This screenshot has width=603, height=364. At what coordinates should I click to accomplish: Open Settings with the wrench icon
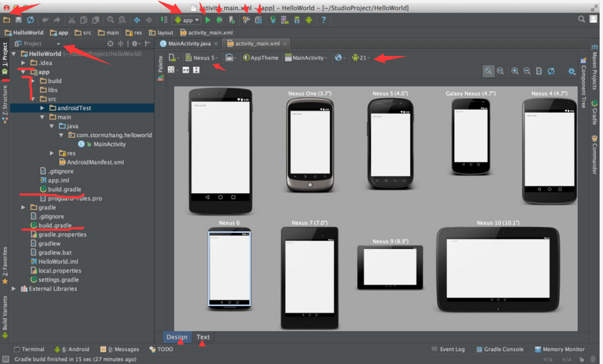tap(247, 20)
